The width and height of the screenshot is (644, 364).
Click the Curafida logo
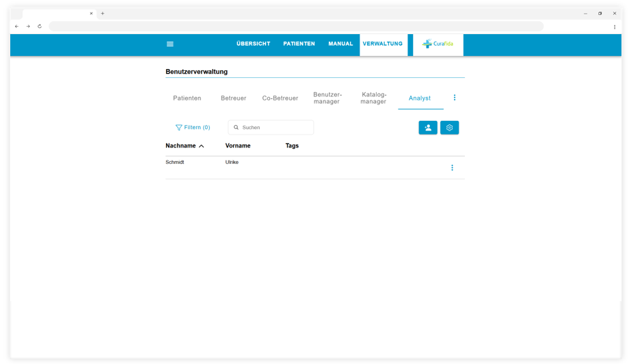click(438, 44)
